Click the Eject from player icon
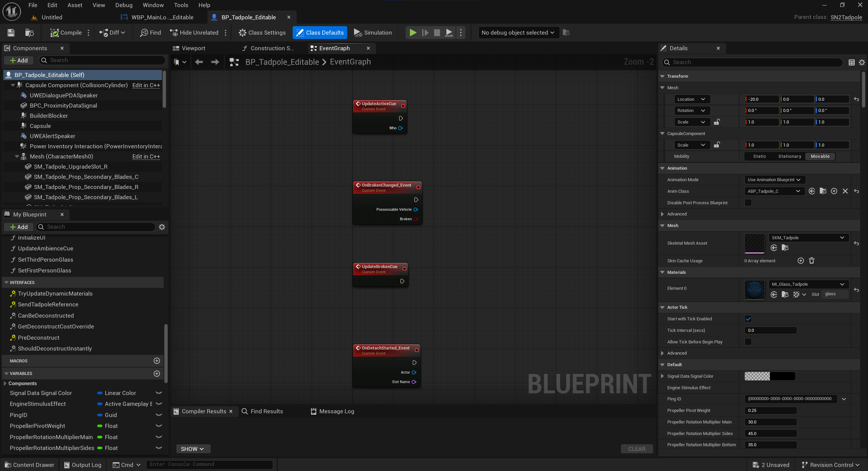868x471 pixels. point(449,33)
